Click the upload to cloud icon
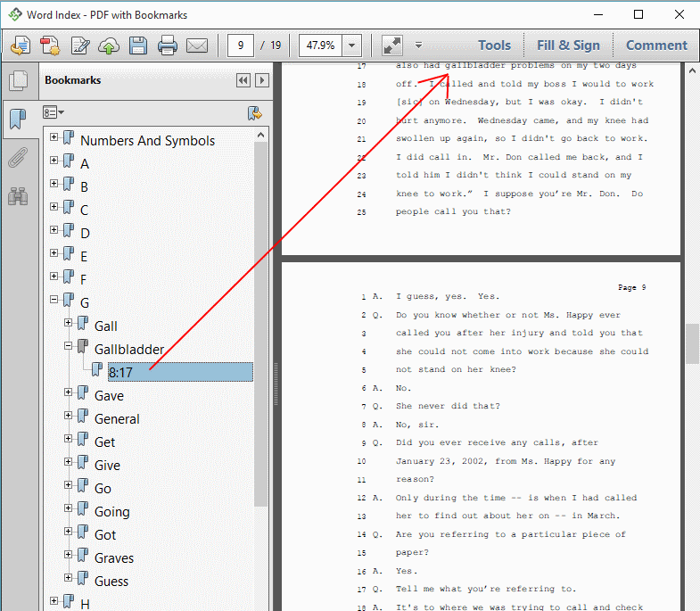The width and height of the screenshot is (700, 611). [109, 45]
